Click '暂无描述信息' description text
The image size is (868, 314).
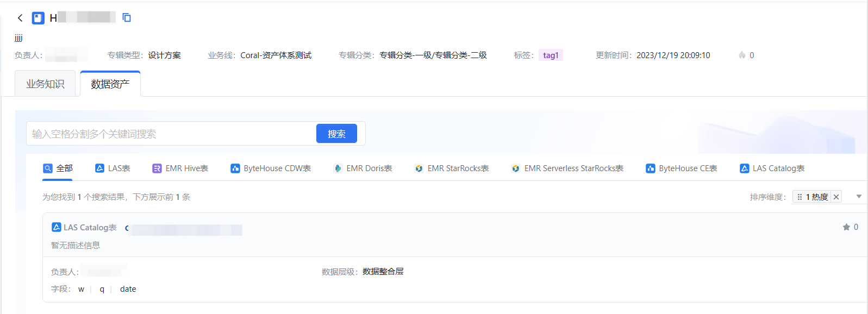(x=76, y=245)
